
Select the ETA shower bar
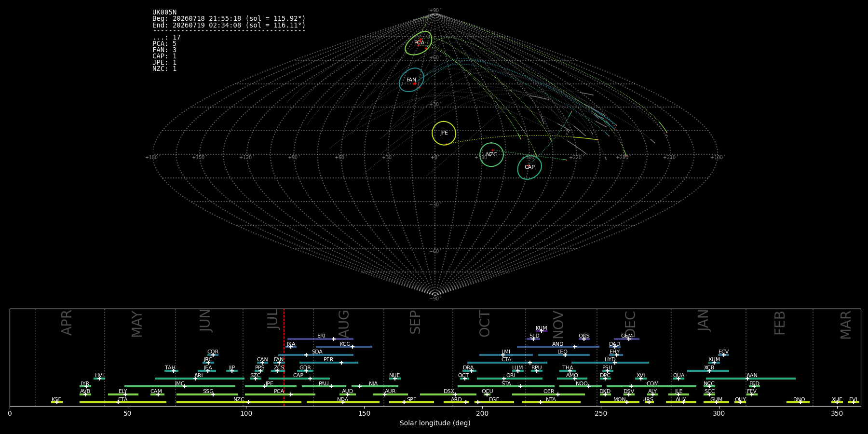pyautogui.click(x=123, y=402)
